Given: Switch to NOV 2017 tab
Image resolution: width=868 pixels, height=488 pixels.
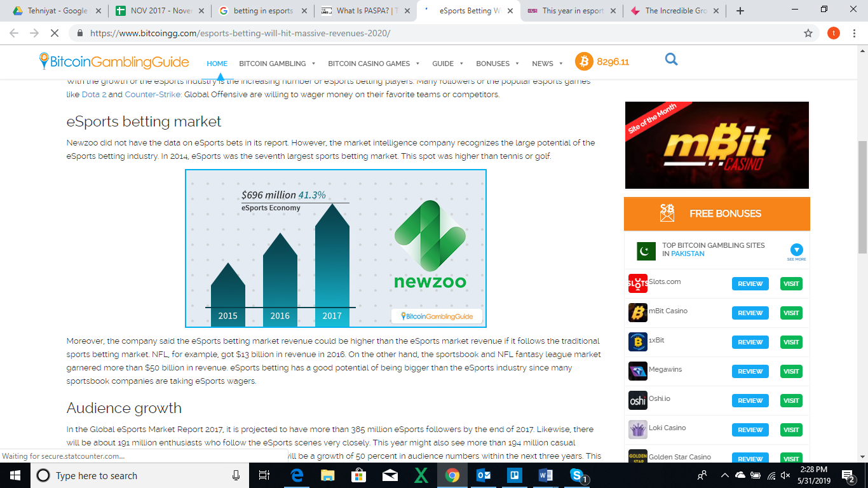Looking at the screenshot, I should point(159,11).
